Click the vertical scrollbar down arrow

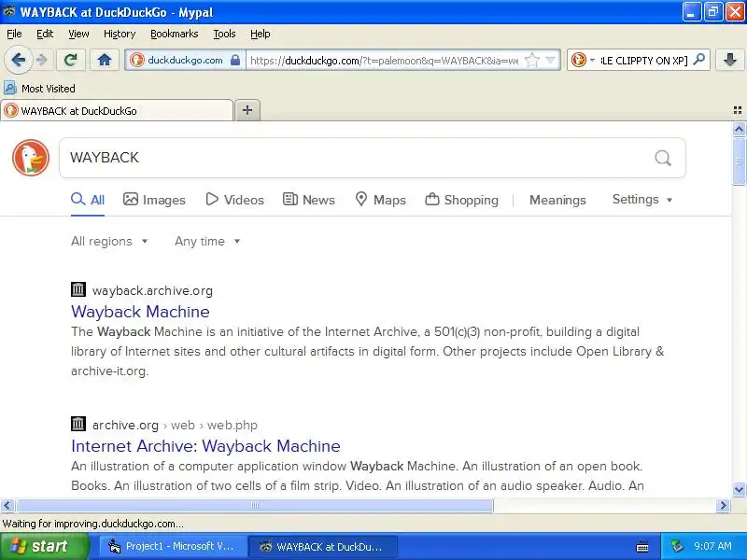pyautogui.click(x=739, y=489)
